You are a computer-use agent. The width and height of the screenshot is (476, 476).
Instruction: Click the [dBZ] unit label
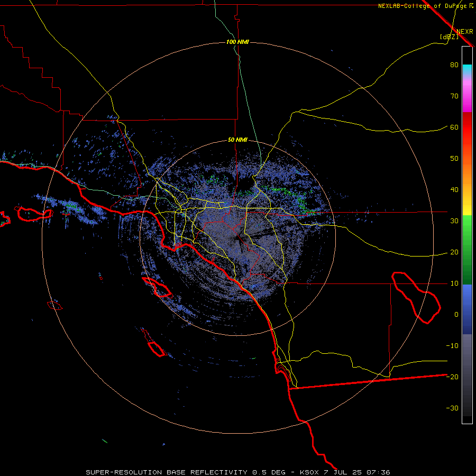pos(449,36)
